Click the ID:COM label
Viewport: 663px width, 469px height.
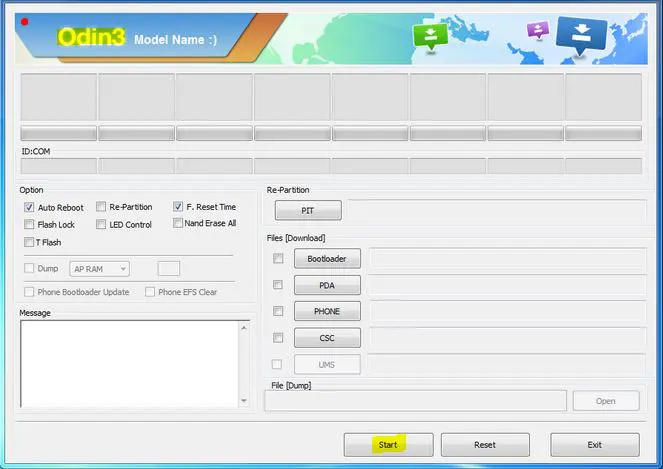36,151
